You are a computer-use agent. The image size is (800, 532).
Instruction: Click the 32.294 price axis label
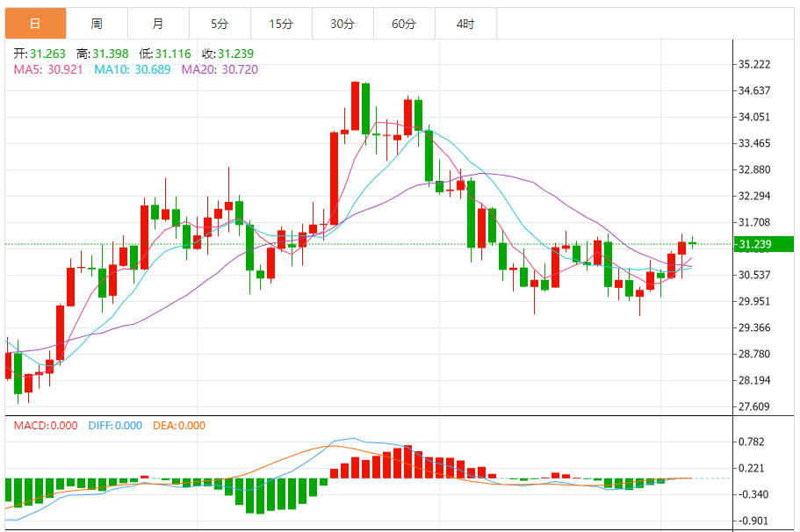pos(754,196)
